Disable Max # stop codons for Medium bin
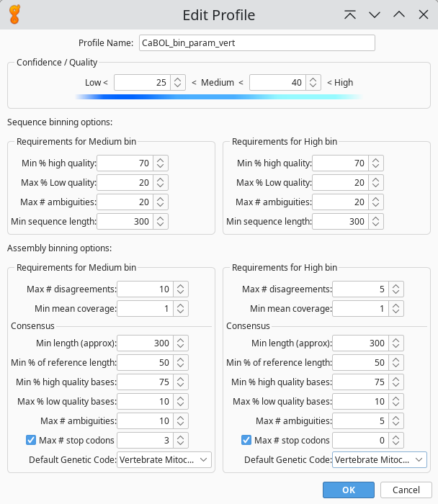Image resolution: width=438 pixels, height=504 pixels. pos(31,440)
